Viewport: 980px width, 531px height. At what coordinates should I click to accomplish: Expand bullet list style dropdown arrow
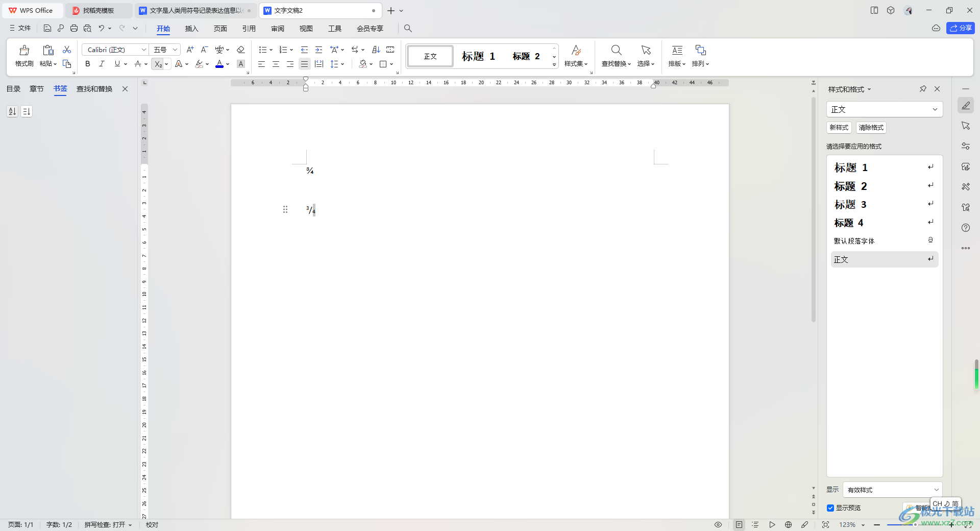tap(271, 50)
